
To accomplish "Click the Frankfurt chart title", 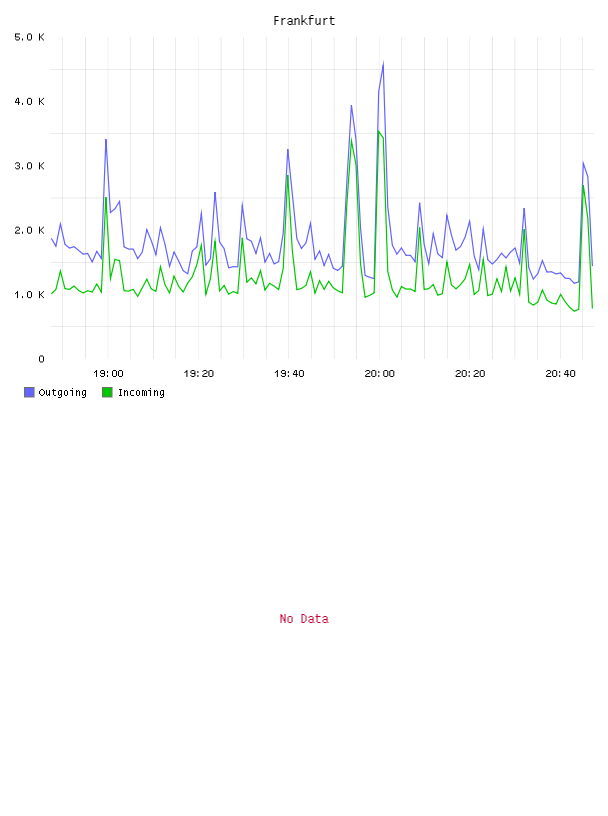I will (x=304, y=21).
